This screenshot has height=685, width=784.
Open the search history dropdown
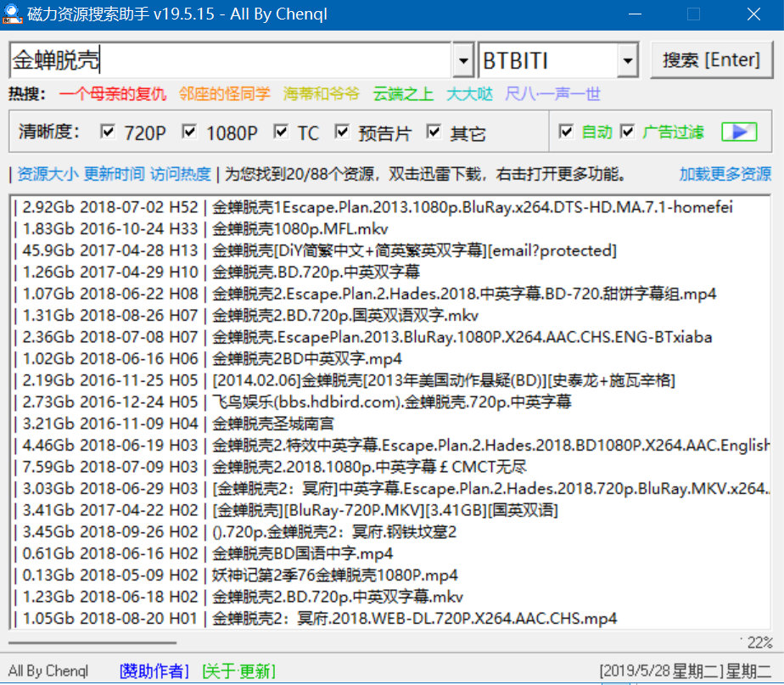click(x=462, y=60)
